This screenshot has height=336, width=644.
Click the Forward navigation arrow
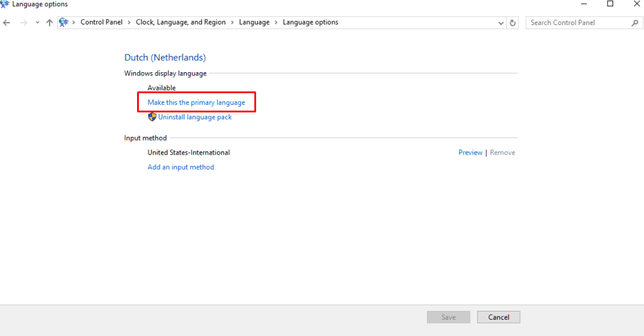click(x=24, y=23)
